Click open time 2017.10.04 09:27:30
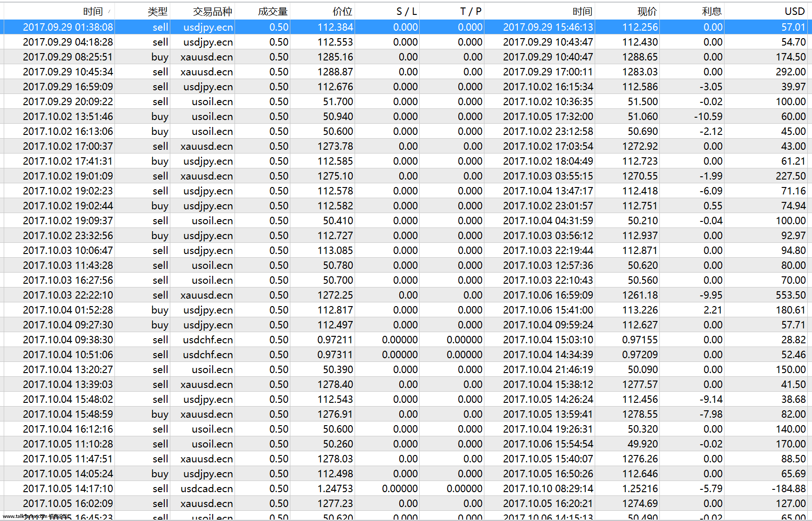Viewport: 812px width, 521px height. click(68, 325)
